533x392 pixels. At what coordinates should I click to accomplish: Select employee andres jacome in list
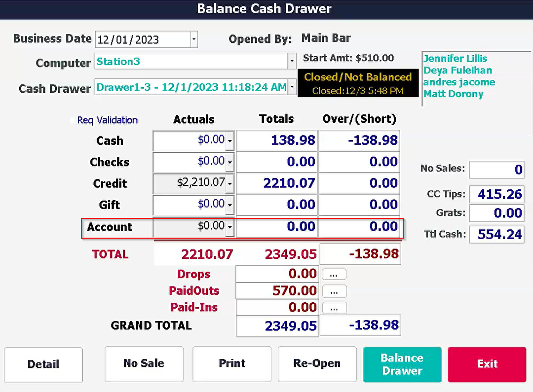click(459, 82)
